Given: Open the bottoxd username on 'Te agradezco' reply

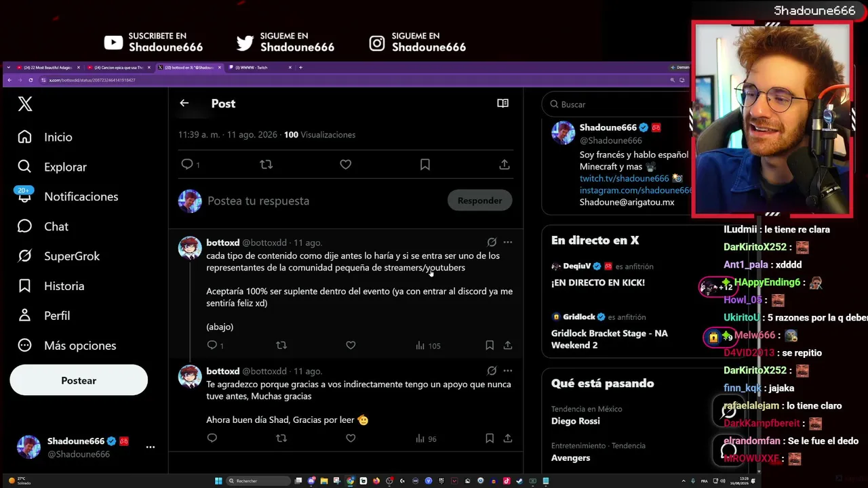Looking at the screenshot, I should pyautogui.click(x=222, y=371).
